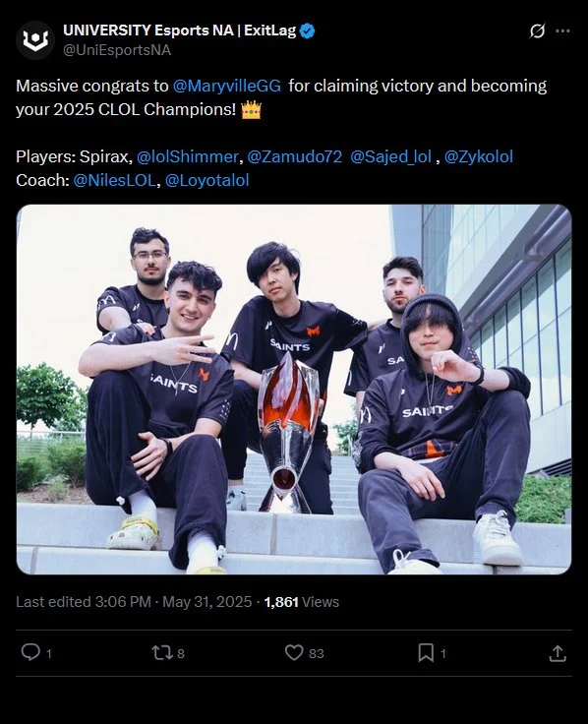Screen dimensions: 588x724
Task: Open @lolShimmer's profile link
Action: [x=188, y=156]
